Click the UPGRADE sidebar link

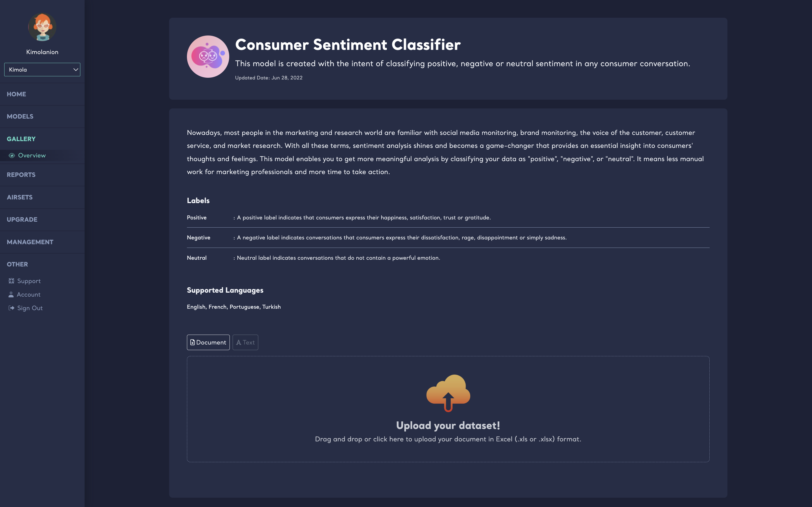pyautogui.click(x=22, y=220)
